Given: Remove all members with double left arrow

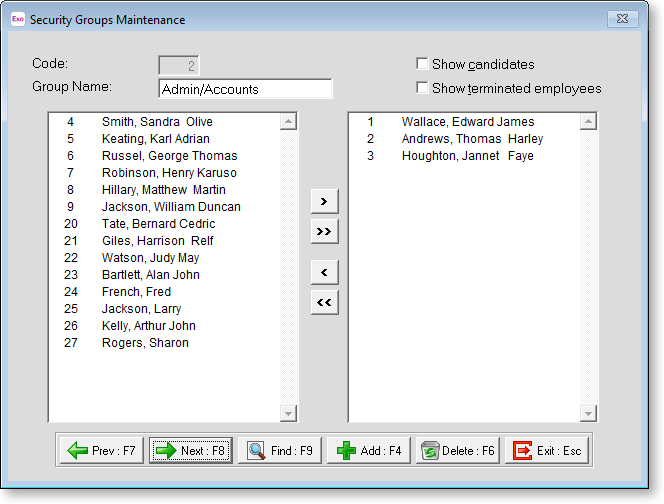Looking at the screenshot, I should (324, 303).
